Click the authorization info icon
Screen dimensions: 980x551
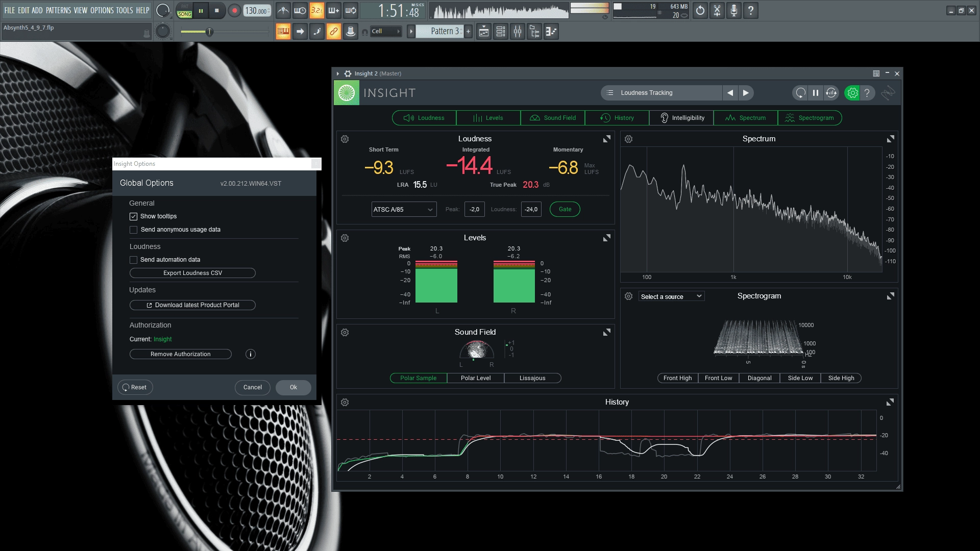coord(251,354)
